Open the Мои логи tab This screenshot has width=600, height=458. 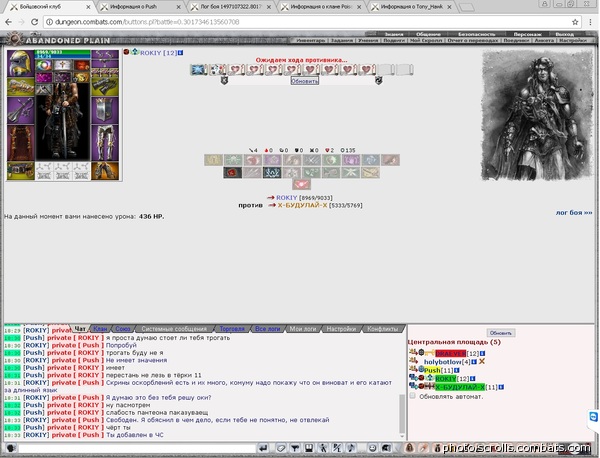[x=303, y=329]
